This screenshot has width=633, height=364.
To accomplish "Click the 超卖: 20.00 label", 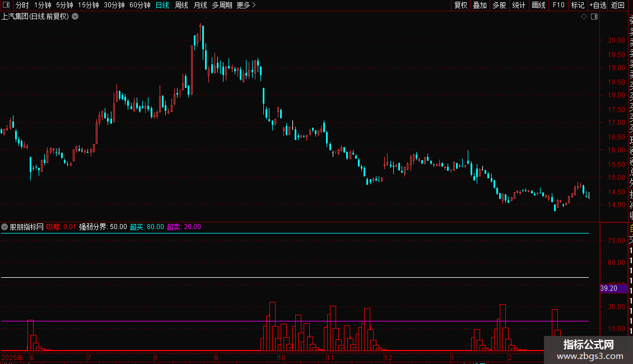I will pyautogui.click(x=184, y=227).
